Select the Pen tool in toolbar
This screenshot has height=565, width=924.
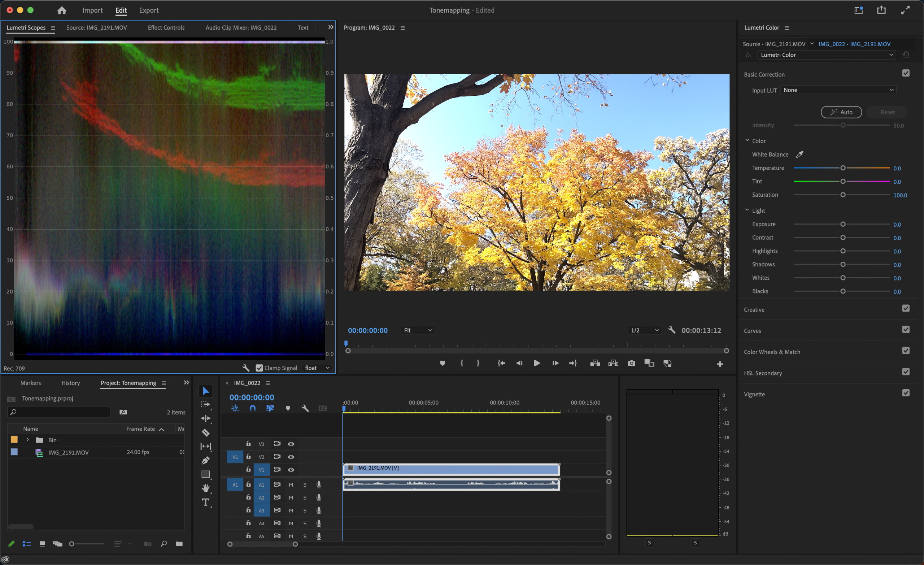click(205, 460)
